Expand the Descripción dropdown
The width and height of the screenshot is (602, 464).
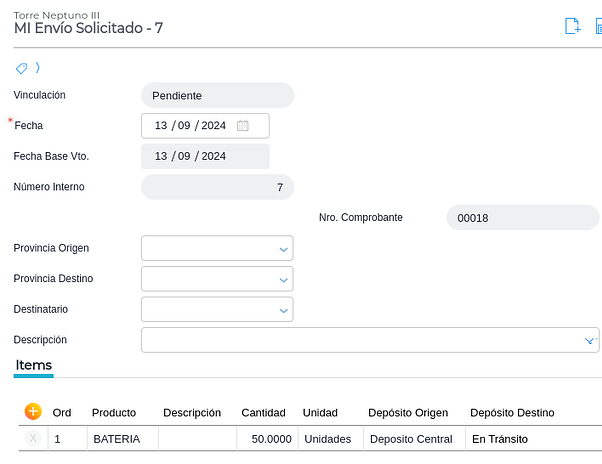[589, 341]
